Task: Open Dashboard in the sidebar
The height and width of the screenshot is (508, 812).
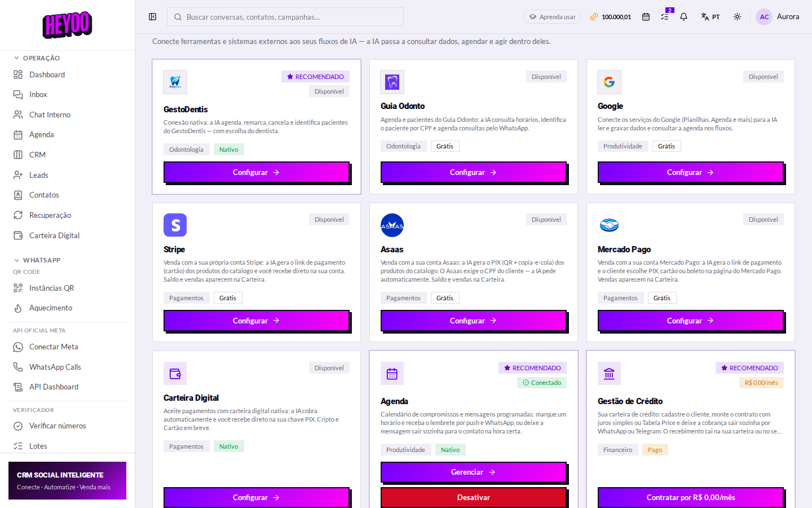Action: [x=67, y=75]
